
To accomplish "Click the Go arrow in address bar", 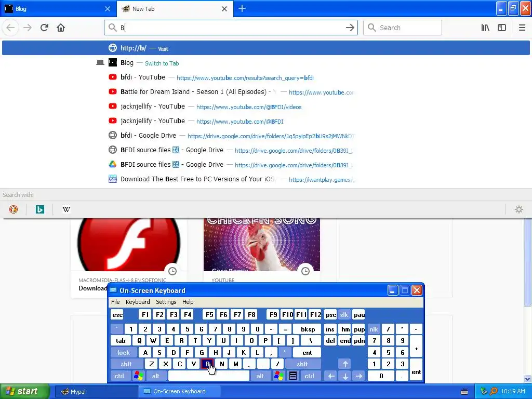I will click(x=350, y=28).
